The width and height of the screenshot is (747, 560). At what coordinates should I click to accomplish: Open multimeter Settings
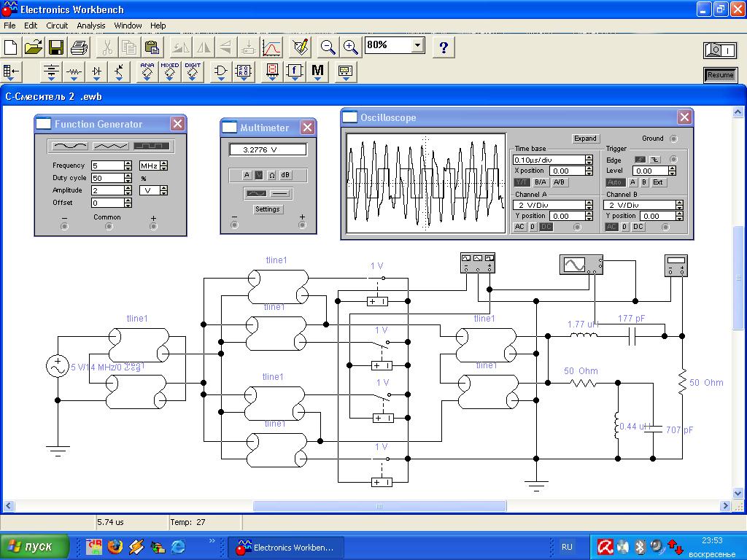[267, 209]
